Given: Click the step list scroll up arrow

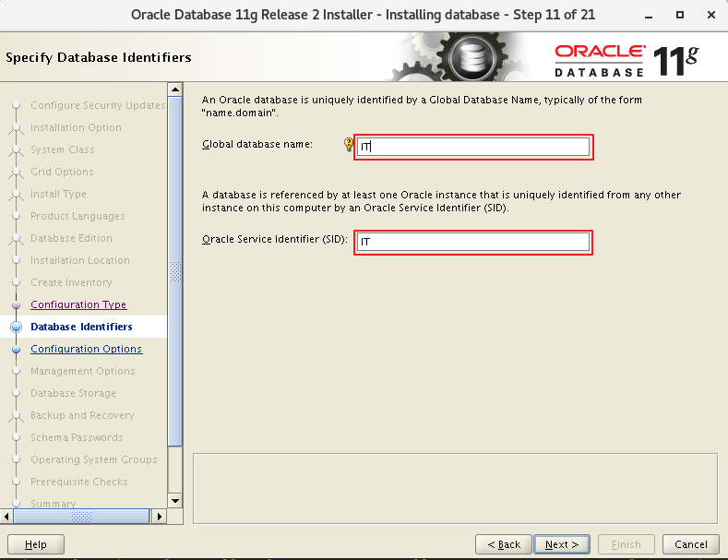Looking at the screenshot, I should coord(175,89).
